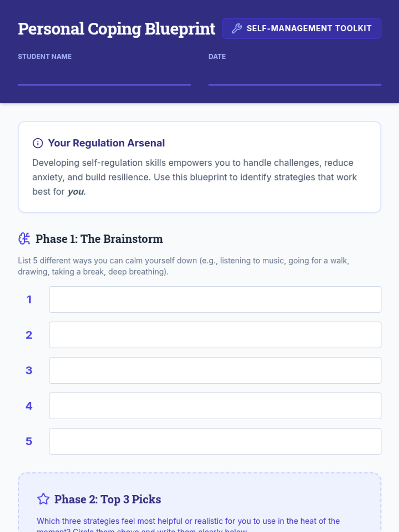
Task: Click the Personal Coping Blueprint title
Action: click(116, 29)
